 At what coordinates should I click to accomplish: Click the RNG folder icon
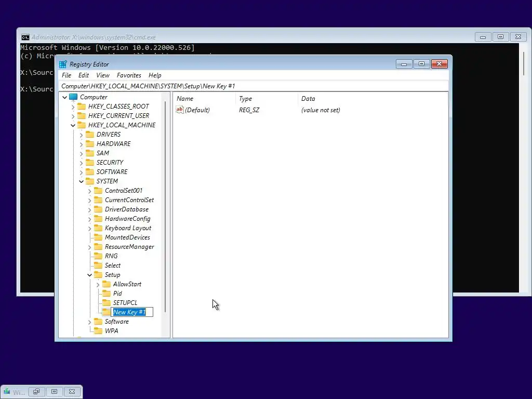(98, 256)
